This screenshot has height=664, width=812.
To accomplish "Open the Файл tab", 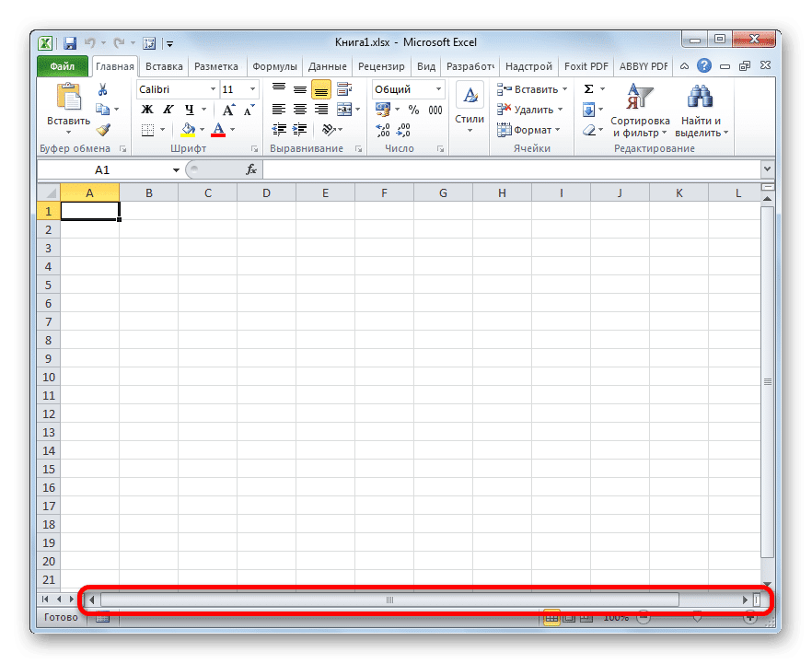I will 63,66.
